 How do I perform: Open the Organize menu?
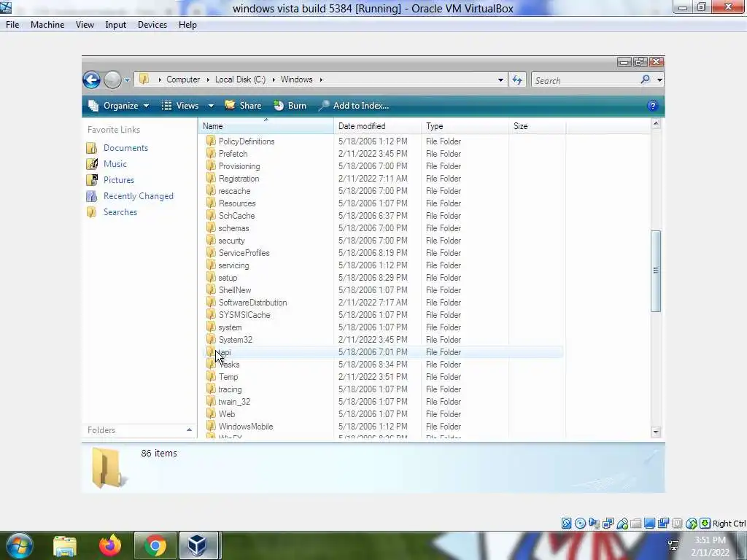click(119, 106)
